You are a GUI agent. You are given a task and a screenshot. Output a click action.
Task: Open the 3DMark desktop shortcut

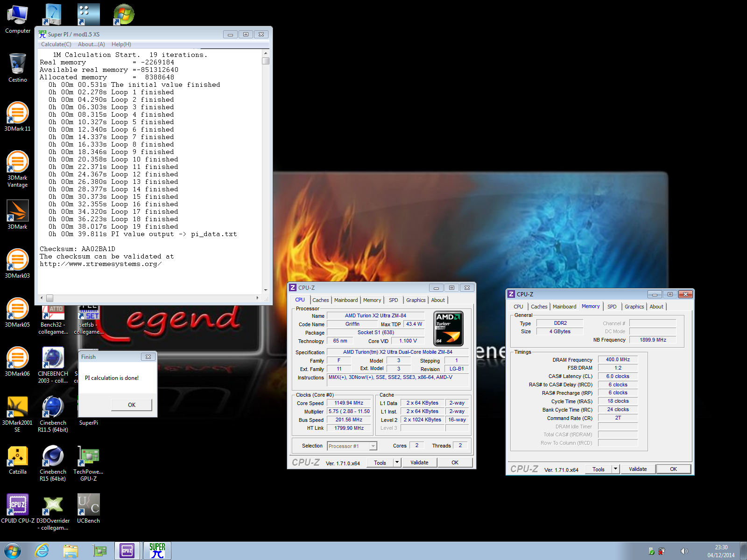pos(18,215)
